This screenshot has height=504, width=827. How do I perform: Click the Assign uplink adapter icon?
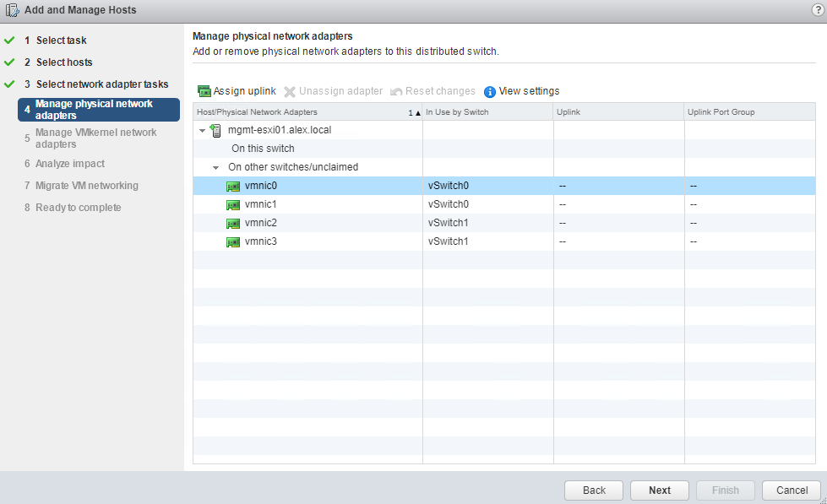point(204,91)
